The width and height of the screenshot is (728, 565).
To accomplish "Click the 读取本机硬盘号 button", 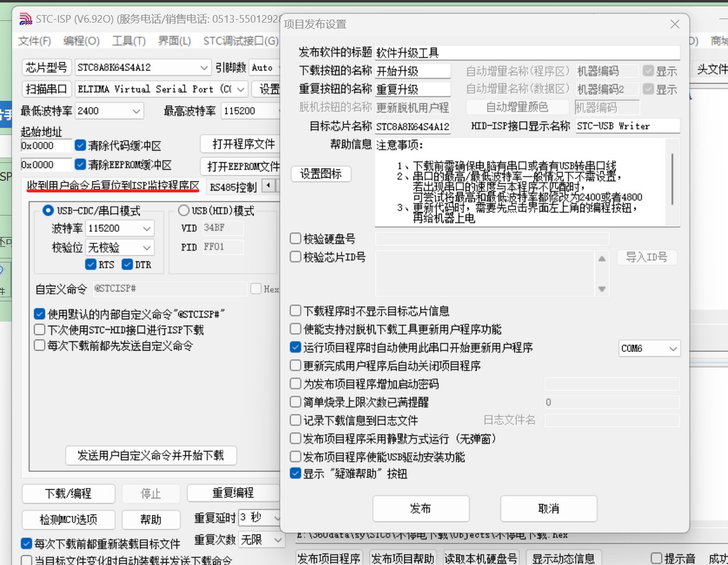I will [x=481, y=559].
